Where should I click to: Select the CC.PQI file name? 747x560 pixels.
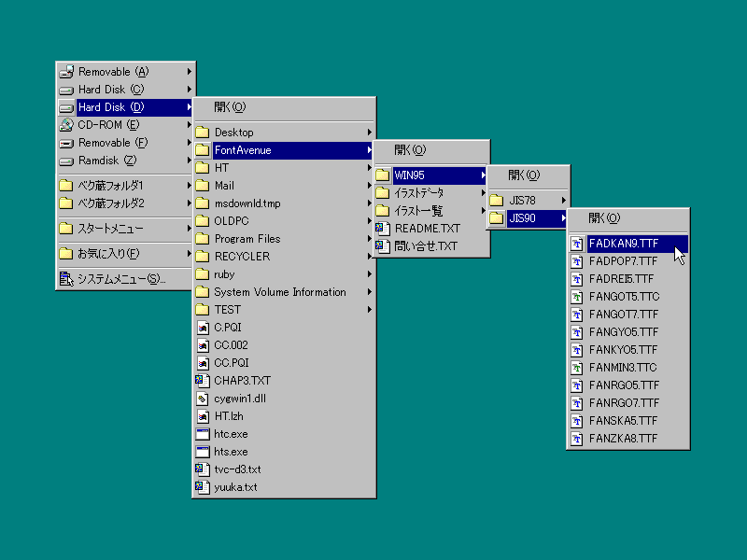click(x=232, y=363)
